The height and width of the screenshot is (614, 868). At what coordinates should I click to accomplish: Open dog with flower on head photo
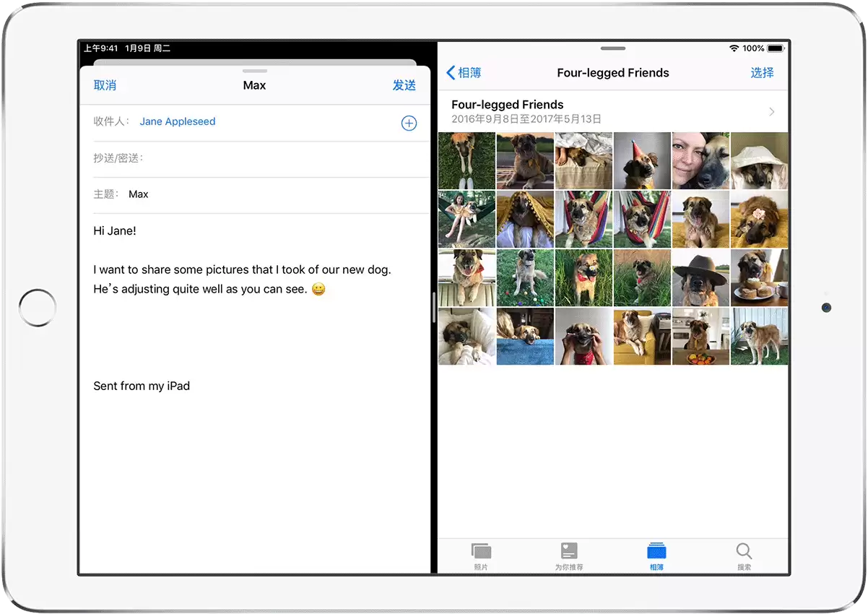(x=760, y=219)
